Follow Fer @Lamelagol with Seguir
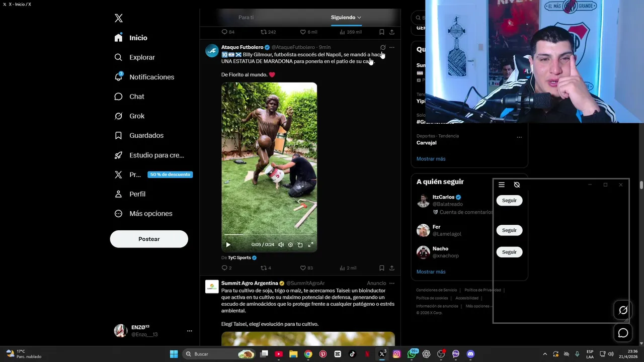The image size is (644, 362). (x=509, y=230)
